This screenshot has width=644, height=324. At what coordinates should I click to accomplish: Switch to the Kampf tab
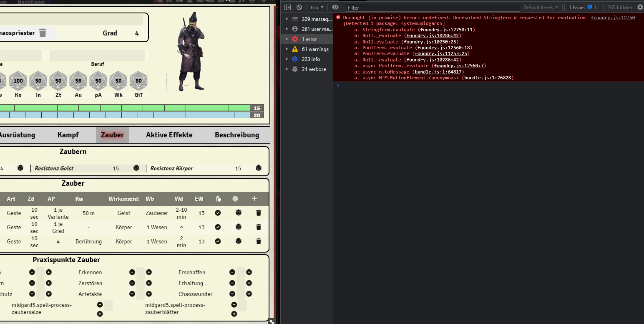tap(68, 135)
